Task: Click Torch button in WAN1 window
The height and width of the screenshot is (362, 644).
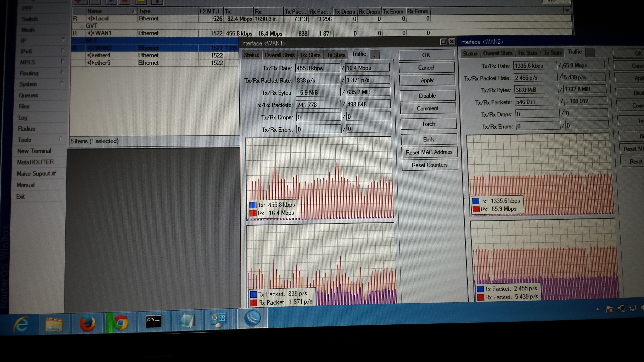Action: click(428, 124)
